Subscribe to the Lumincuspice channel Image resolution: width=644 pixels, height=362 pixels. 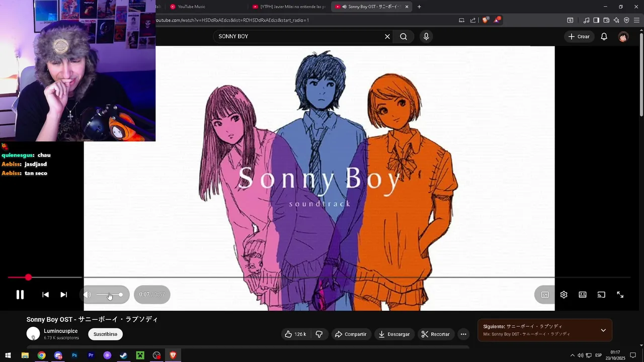click(x=105, y=334)
